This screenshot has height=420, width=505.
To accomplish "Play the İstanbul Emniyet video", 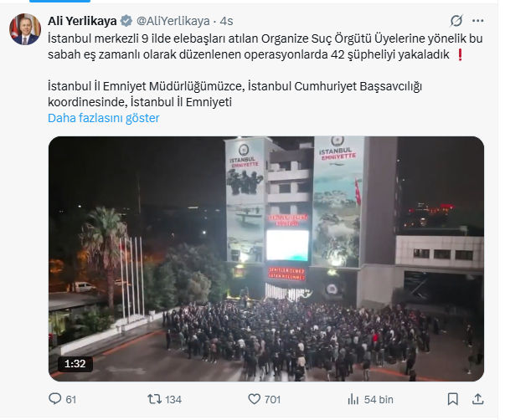I will tap(266, 259).
